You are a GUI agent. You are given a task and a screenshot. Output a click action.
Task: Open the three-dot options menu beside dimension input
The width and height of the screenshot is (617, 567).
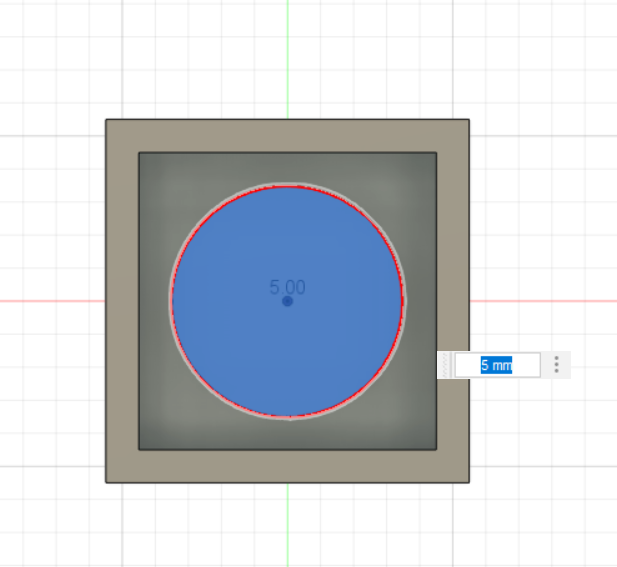pos(556,365)
